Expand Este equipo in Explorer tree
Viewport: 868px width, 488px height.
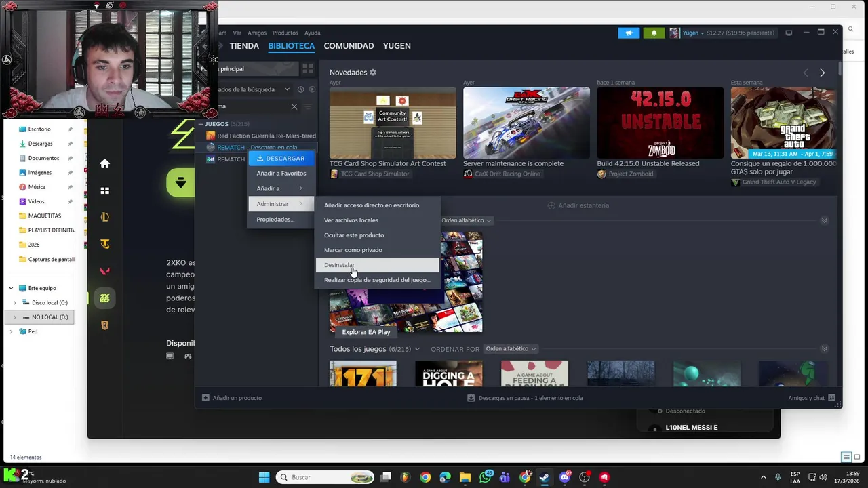click(x=11, y=288)
